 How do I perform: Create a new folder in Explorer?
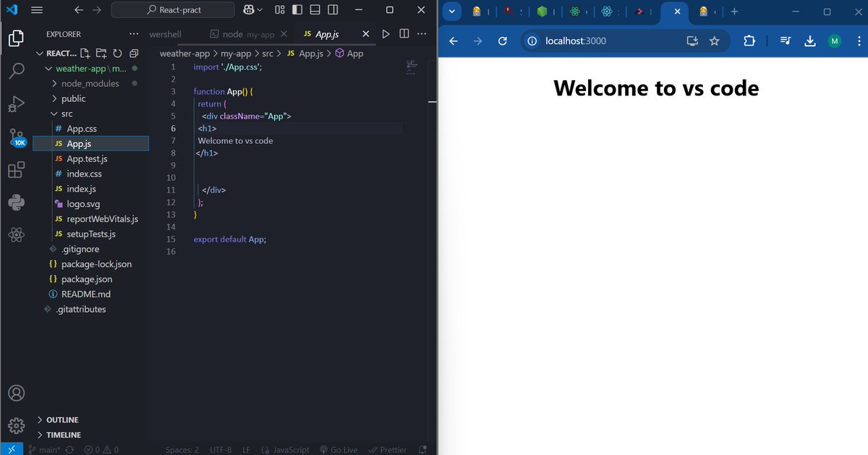point(101,54)
